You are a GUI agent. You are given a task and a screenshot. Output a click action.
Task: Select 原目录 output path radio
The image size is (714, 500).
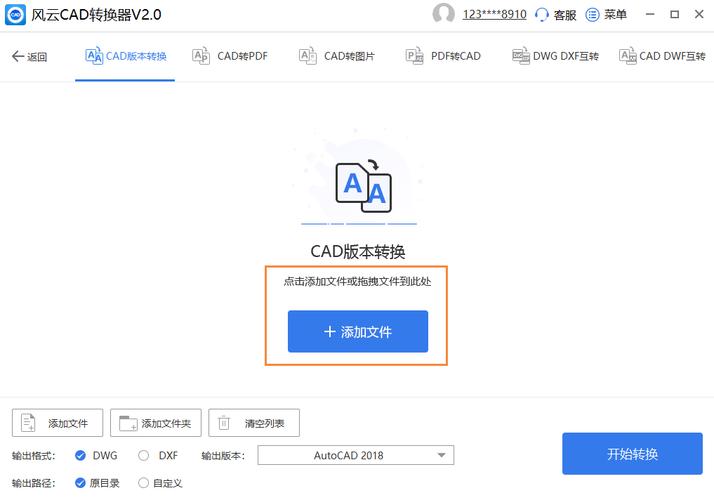(80, 483)
